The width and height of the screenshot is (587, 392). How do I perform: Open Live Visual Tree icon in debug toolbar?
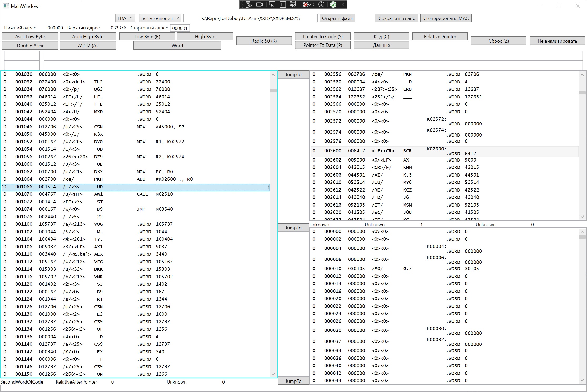tap(248, 4)
